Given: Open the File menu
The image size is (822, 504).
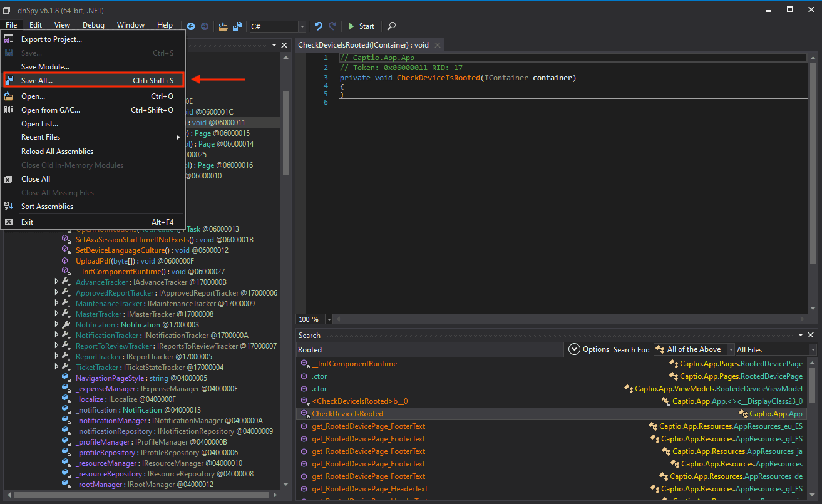Looking at the screenshot, I should pos(11,25).
